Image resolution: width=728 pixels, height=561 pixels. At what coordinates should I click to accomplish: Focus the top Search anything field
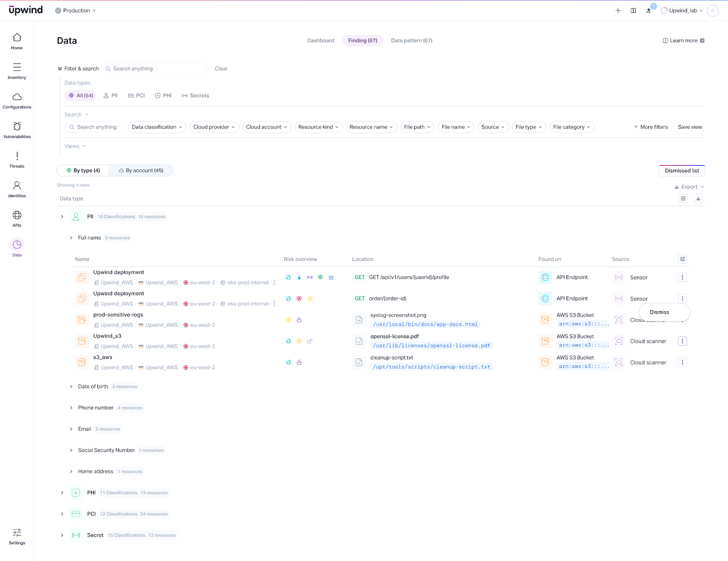155,69
